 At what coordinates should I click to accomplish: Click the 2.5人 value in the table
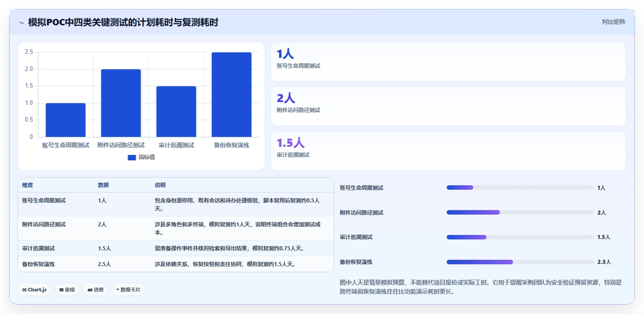click(x=104, y=264)
